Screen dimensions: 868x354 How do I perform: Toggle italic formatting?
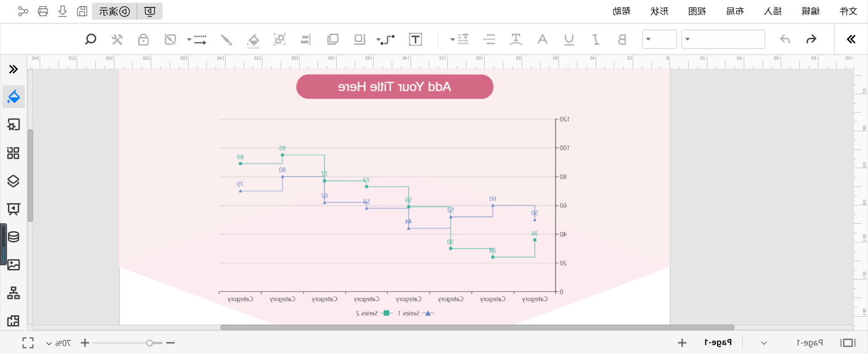click(596, 39)
